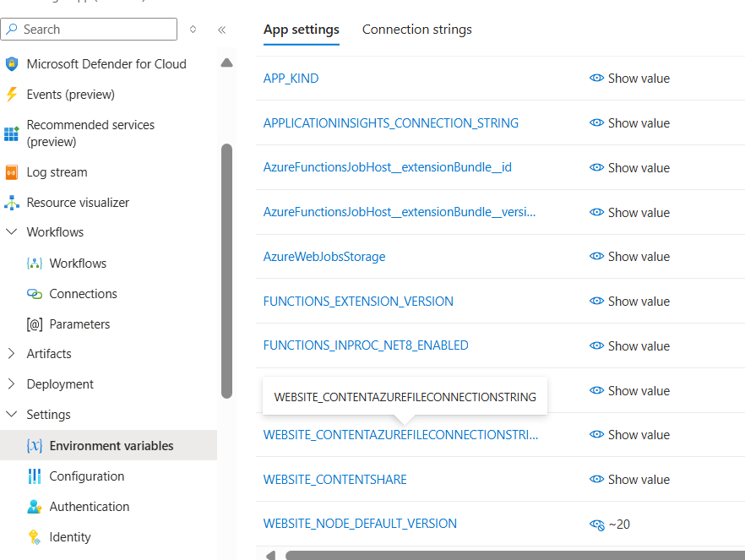This screenshot has height=560, width=745.
Task: Click the sidebar scroll-up arrow
Action: coord(226,63)
